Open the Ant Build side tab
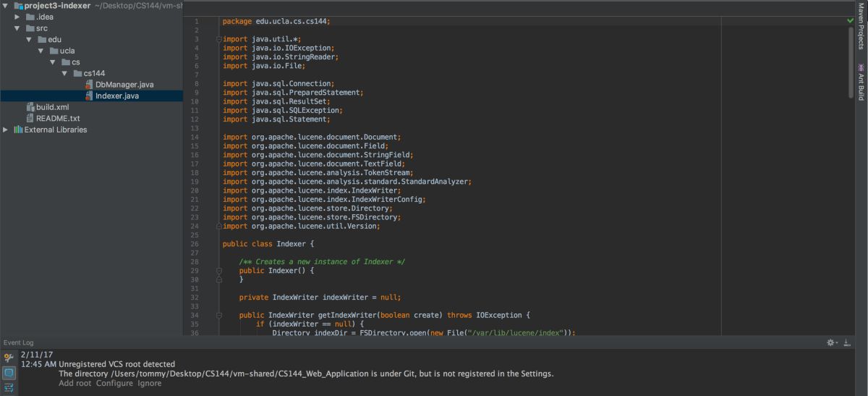This screenshot has width=868, height=396. point(861,82)
